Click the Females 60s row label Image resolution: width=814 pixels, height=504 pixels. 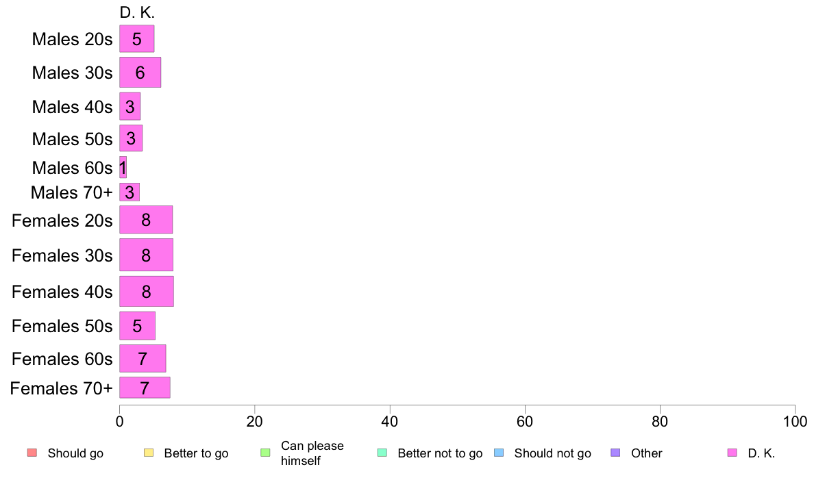pyautogui.click(x=62, y=359)
